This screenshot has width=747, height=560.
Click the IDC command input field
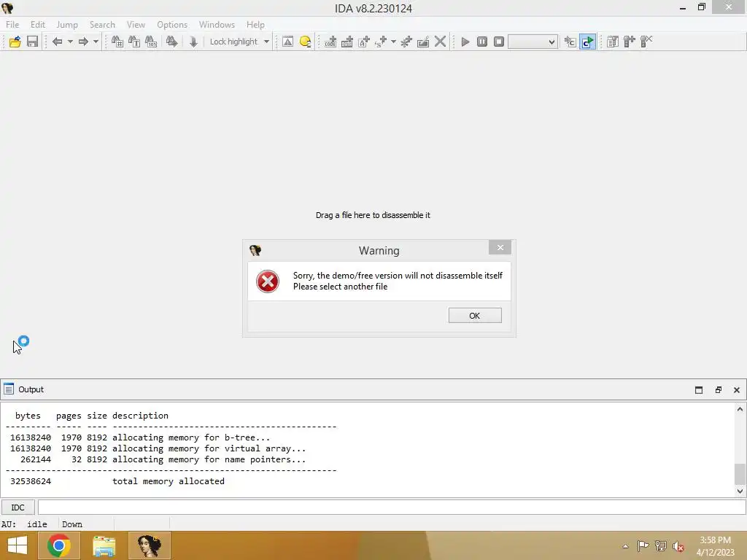click(x=392, y=507)
